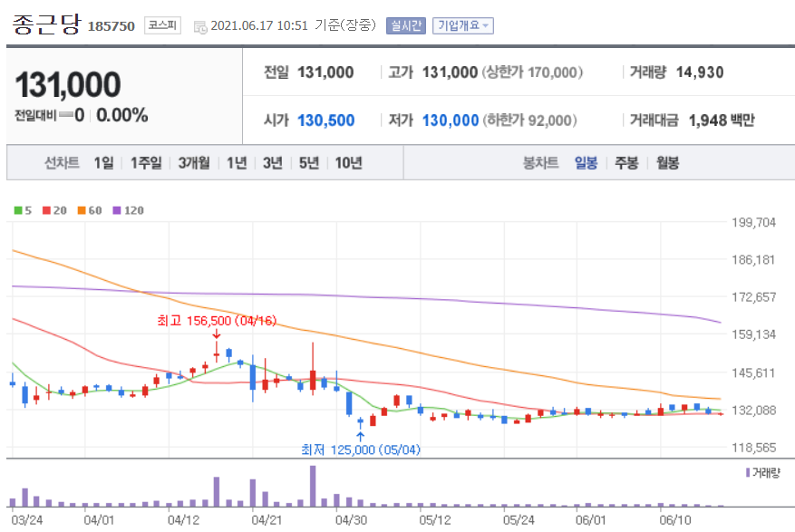Screen dimensions: 795x532
Task: Select the 5년 line chart tab
Action: [x=309, y=162]
